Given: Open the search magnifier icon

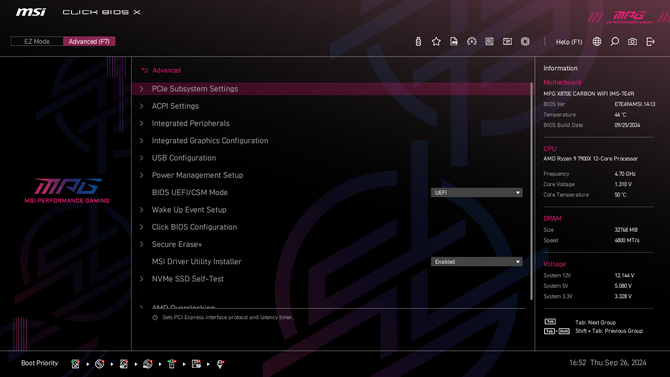Looking at the screenshot, I should 614,41.
